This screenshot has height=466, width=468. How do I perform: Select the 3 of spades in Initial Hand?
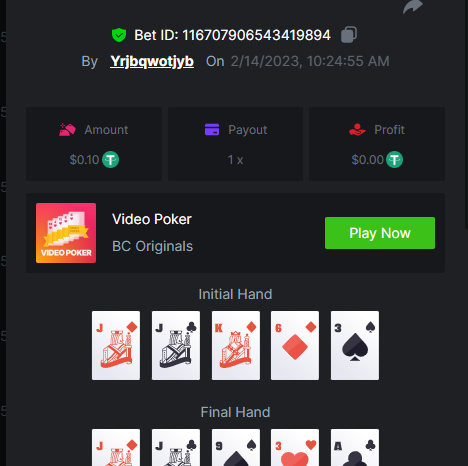(355, 345)
